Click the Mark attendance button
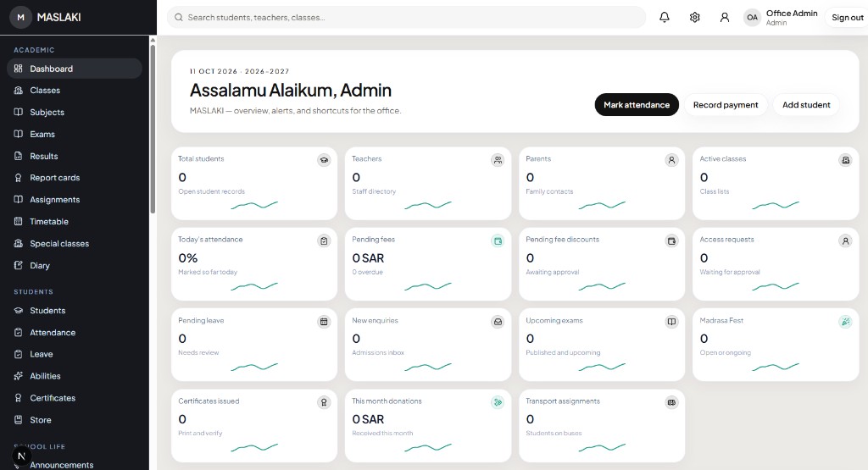This screenshot has height=470, width=868. (x=637, y=104)
